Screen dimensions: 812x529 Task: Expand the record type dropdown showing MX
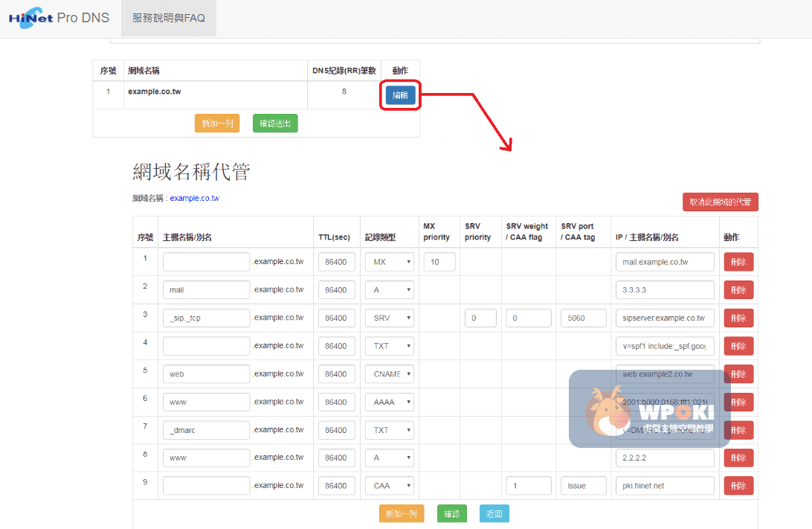pos(389,262)
